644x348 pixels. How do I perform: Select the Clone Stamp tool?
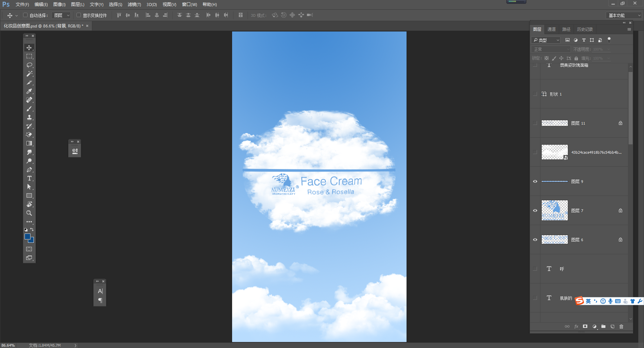click(29, 117)
